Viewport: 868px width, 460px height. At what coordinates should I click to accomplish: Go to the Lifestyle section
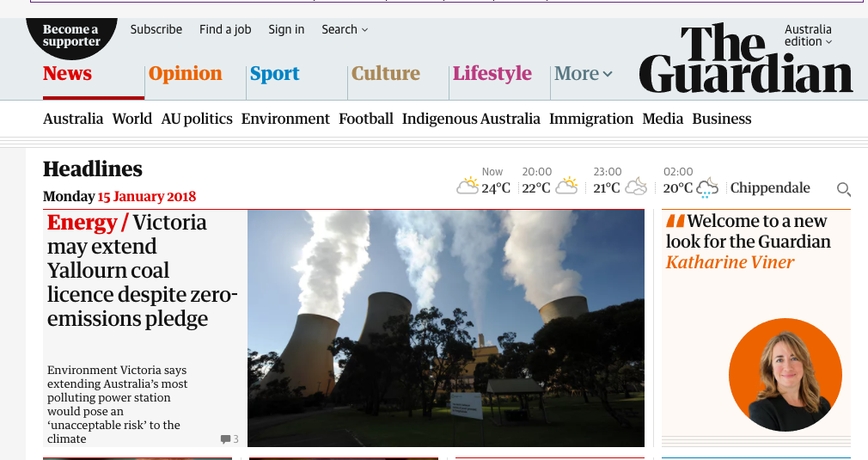point(492,74)
